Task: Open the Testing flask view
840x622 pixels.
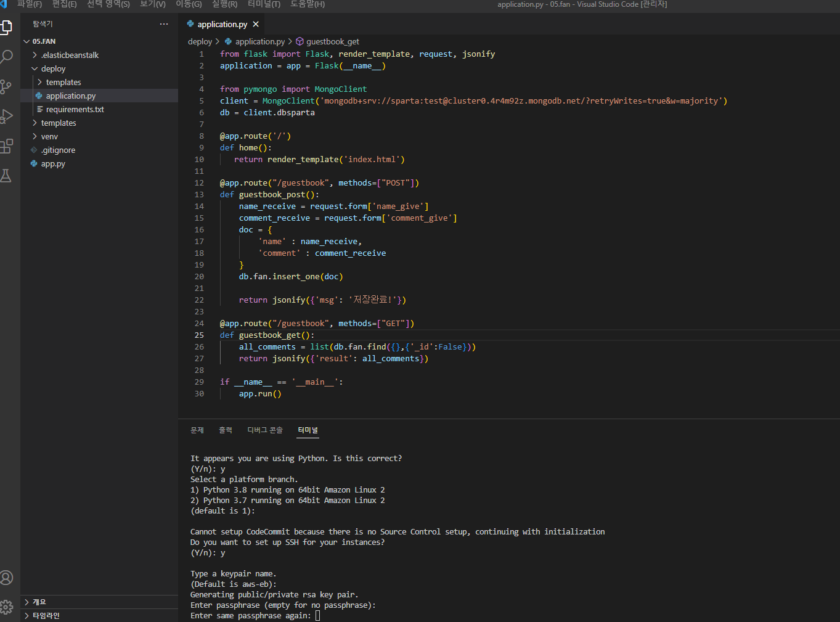Action: point(6,176)
